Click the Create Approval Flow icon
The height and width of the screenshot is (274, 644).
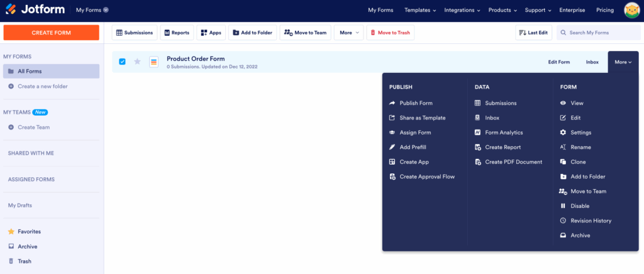pyautogui.click(x=392, y=177)
